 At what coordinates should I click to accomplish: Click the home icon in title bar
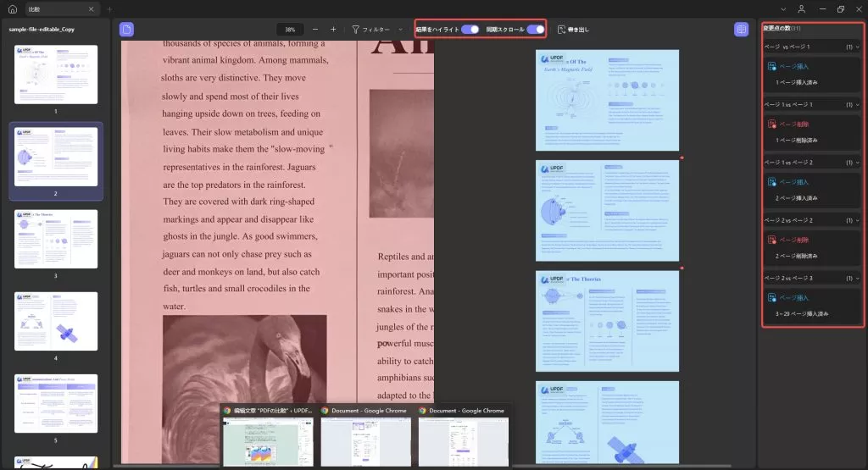(x=13, y=9)
